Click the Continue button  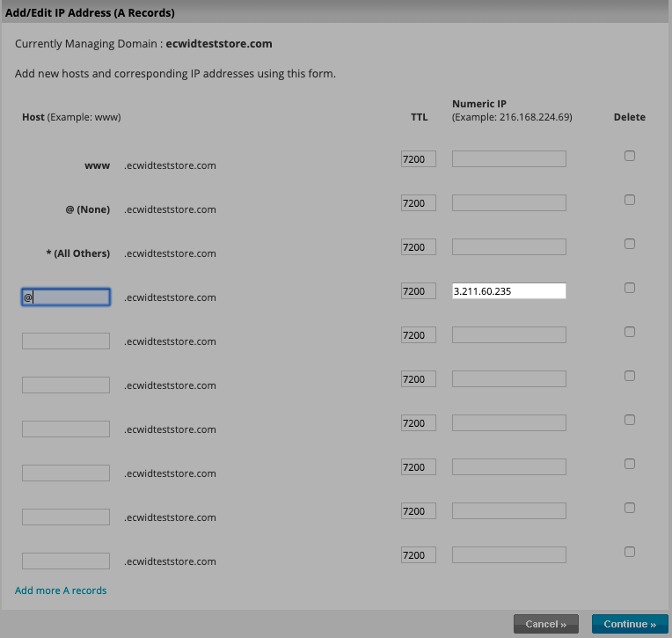pos(630,624)
